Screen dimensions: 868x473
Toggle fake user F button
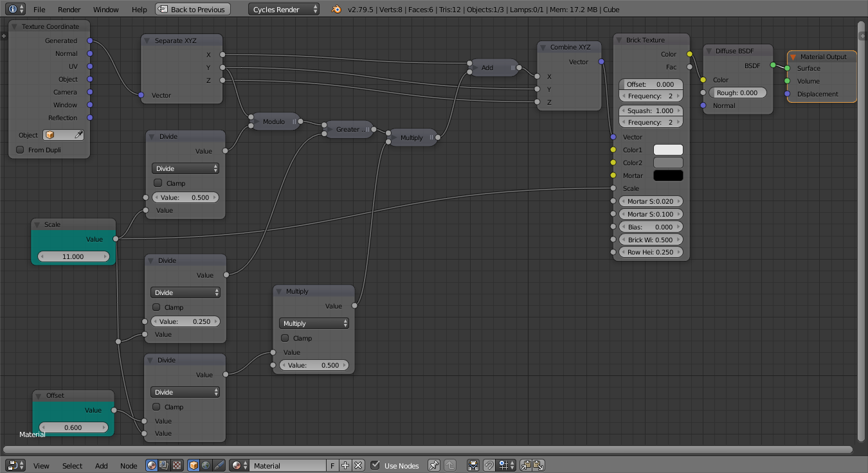pyautogui.click(x=332, y=465)
